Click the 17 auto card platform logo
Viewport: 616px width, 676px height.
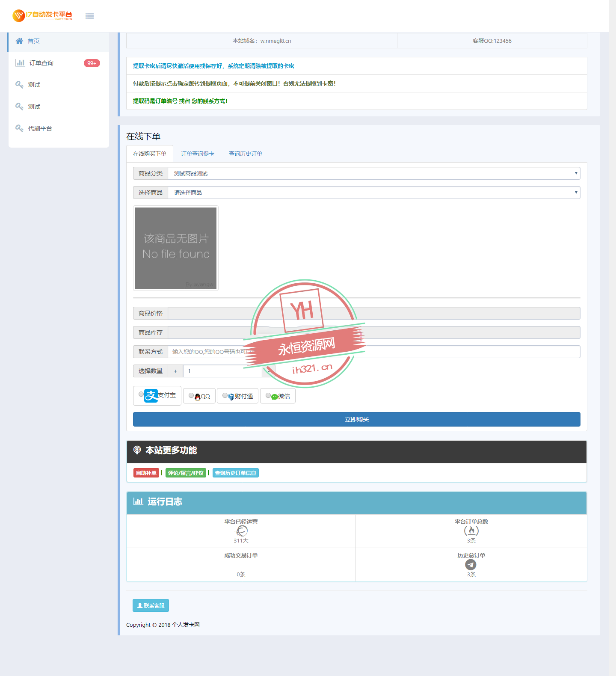(42, 16)
